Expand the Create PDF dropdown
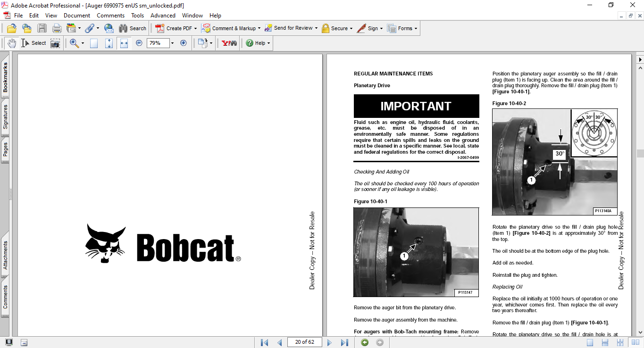The width and height of the screenshot is (644, 348). [196, 28]
